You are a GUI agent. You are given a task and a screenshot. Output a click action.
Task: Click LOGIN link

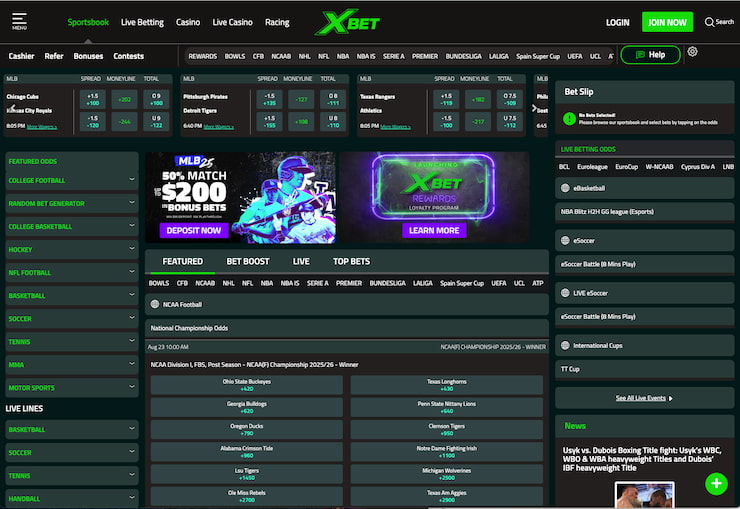[617, 22]
